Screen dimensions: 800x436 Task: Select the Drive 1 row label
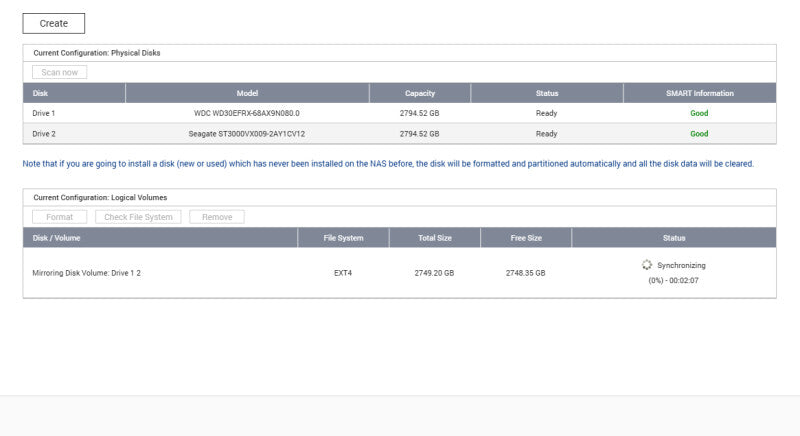point(43,113)
